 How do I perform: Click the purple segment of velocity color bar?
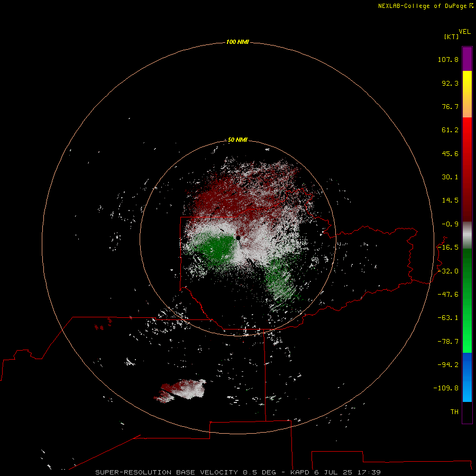tap(467, 59)
